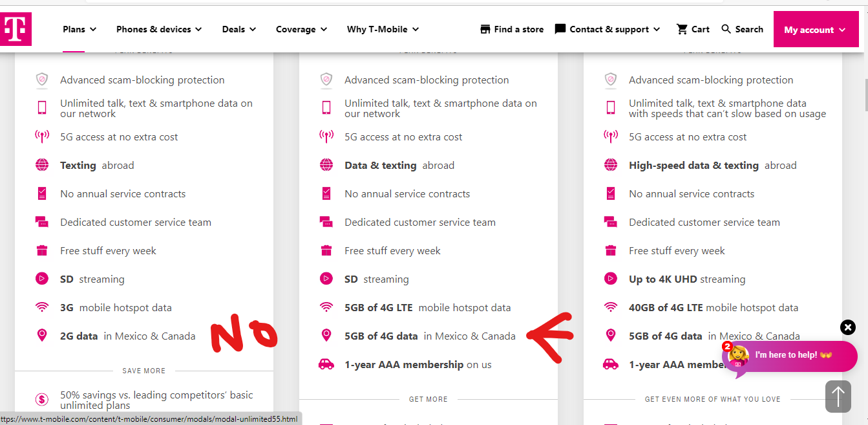Click the Find a store icon
The image size is (868, 425).
(486, 29)
